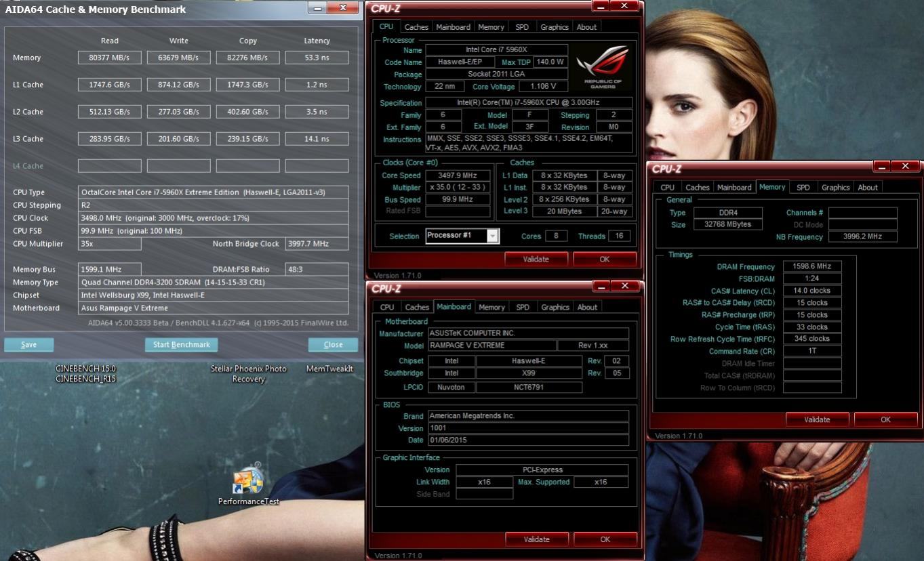The height and width of the screenshot is (561, 924).
Task: Select the BIOS Date 01/06/2015 field
Action: coord(528,440)
